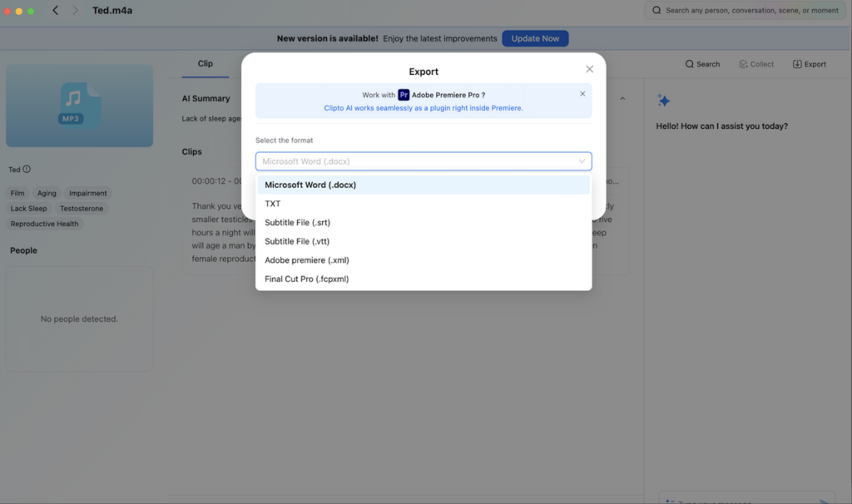Click the 'No people detected.' text

(x=79, y=319)
